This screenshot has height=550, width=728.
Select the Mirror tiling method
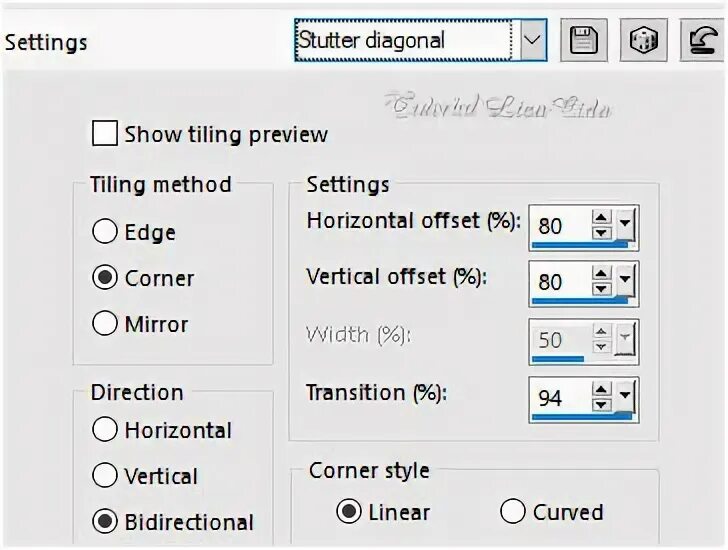click(x=104, y=323)
